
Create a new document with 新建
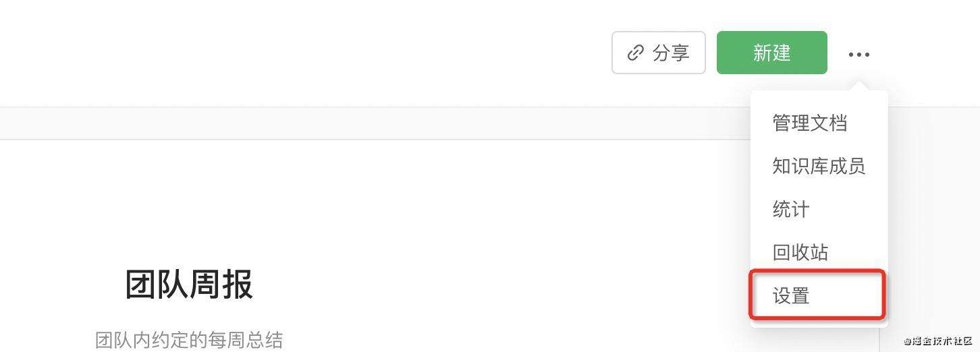point(771,53)
